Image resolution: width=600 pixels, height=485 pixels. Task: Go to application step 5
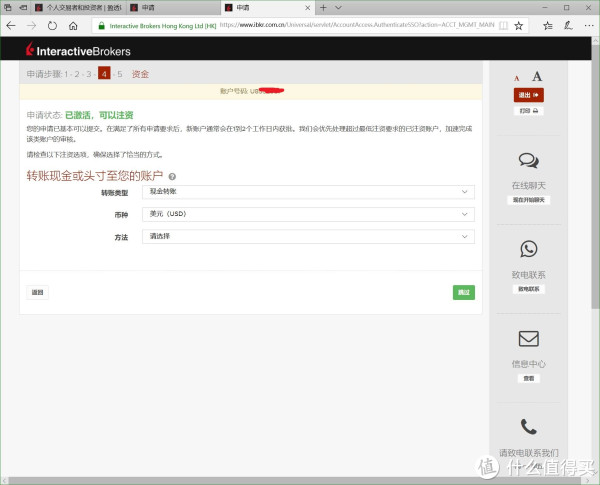119,74
